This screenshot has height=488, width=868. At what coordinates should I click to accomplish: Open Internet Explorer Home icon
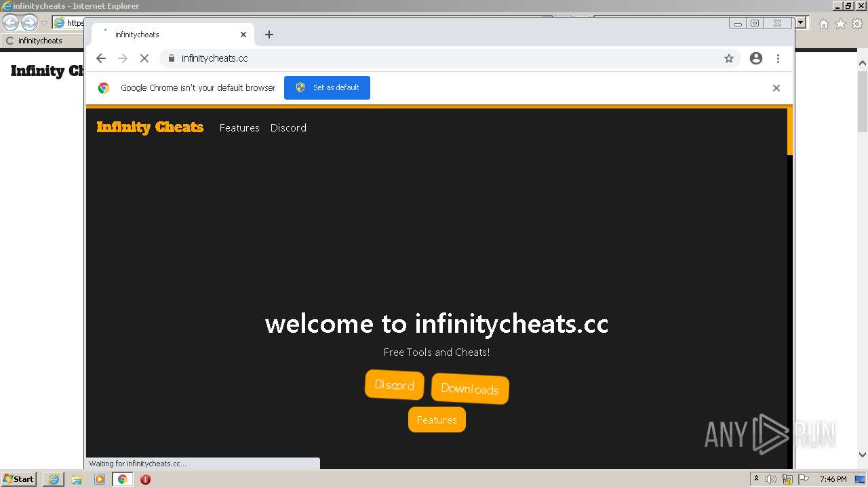pyautogui.click(x=823, y=24)
